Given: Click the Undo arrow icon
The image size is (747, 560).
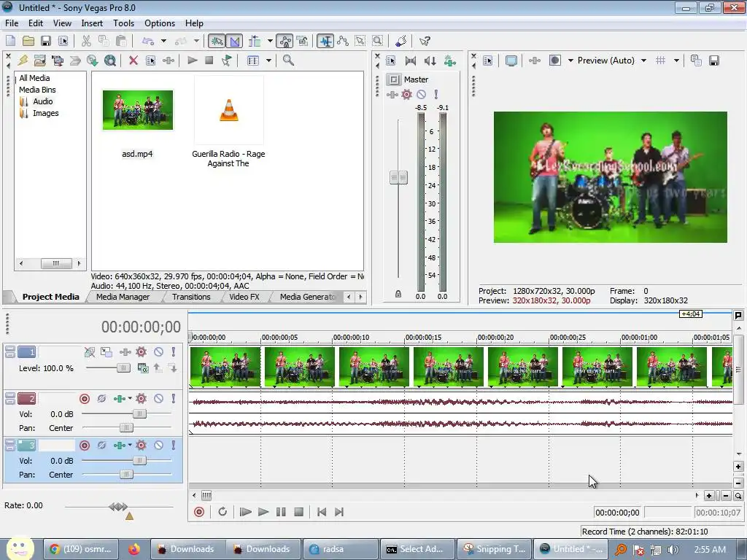Looking at the screenshot, I should coord(148,42).
